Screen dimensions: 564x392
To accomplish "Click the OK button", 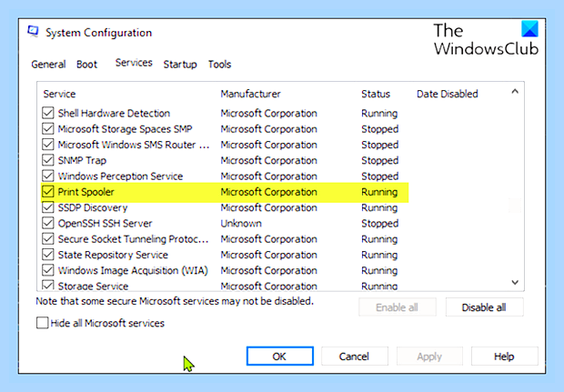I will tap(280, 356).
